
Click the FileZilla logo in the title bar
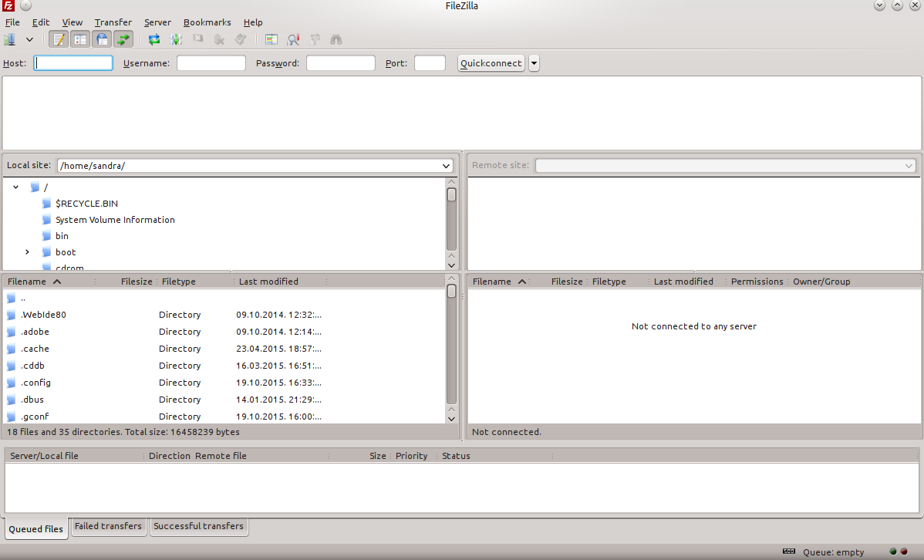tap(7, 6)
